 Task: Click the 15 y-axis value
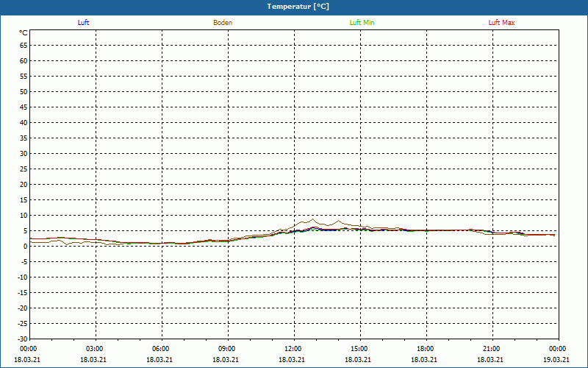(x=24, y=200)
